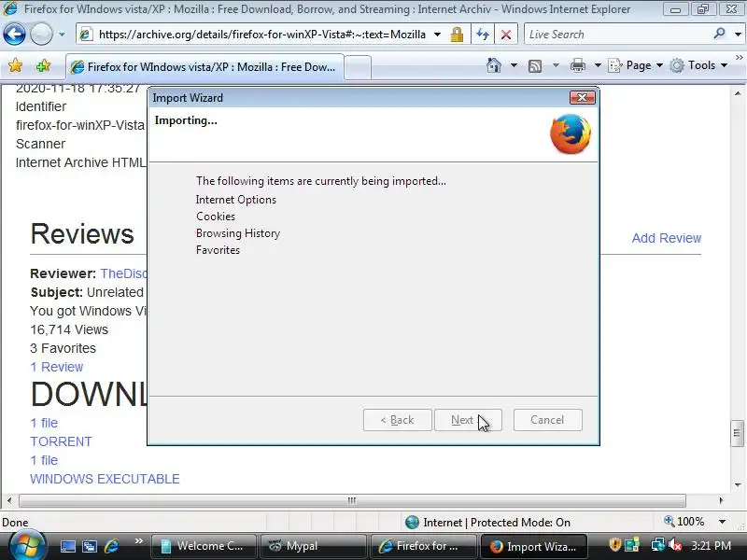Click the Live Search magnifier icon
Image resolution: width=747 pixels, height=560 pixels.
[x=719, y=34]
